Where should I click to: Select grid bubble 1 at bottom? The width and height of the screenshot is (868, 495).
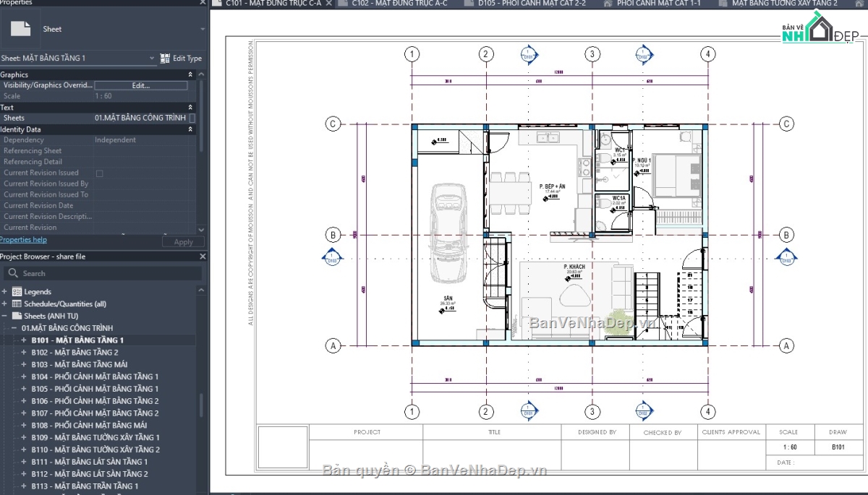(412, 412)
